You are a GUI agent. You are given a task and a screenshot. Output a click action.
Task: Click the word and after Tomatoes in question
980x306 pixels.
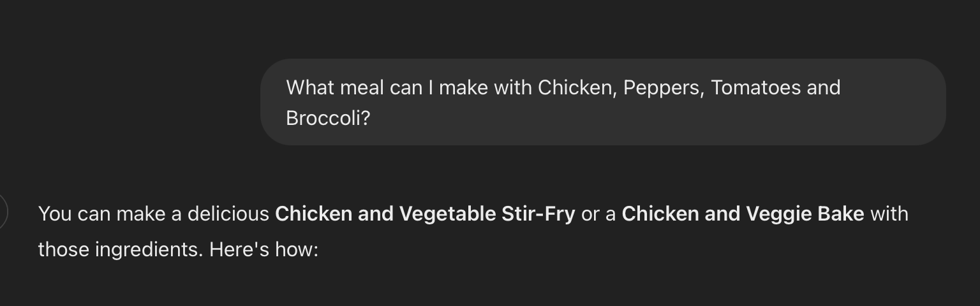(x=824, y=87)
